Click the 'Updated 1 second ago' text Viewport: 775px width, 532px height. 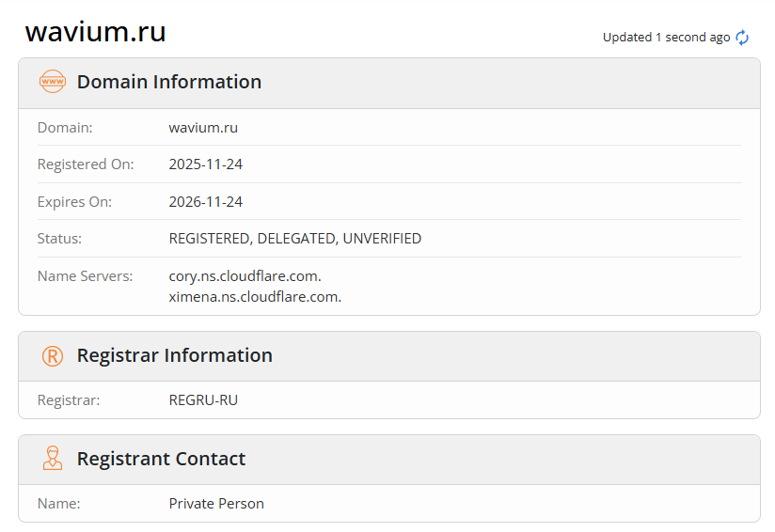[x=666, y=38]
